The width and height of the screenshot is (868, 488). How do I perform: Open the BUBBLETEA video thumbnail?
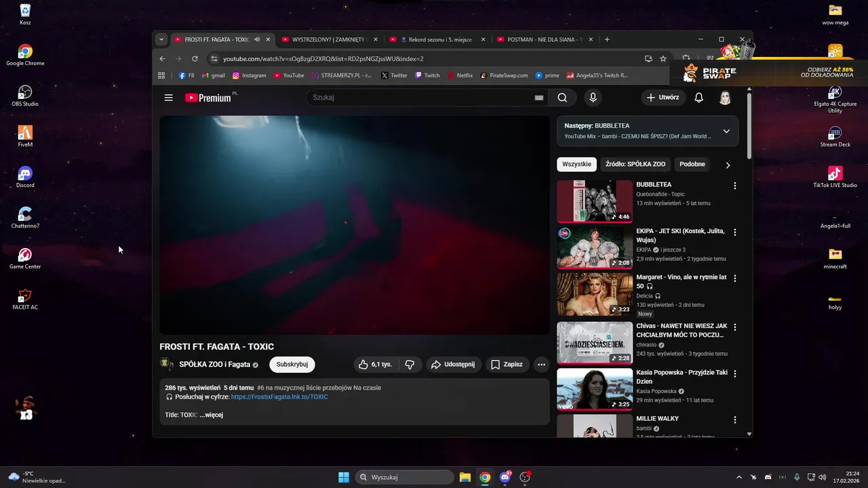click(x=595, y=201)
